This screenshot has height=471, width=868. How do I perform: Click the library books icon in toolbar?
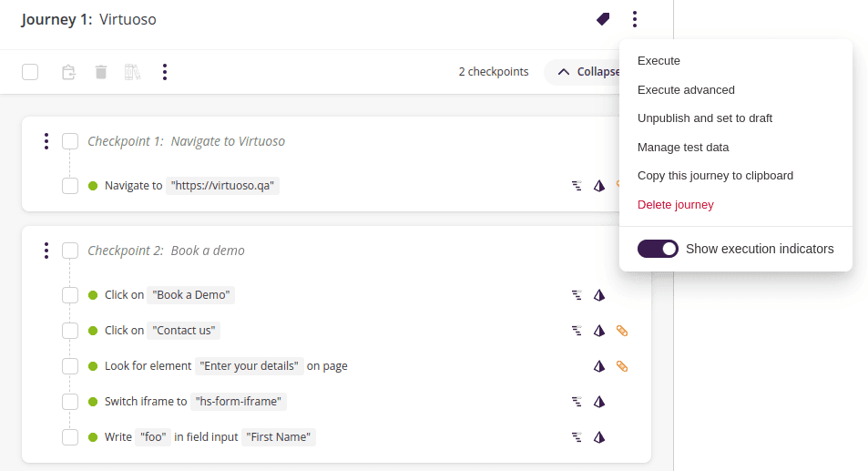coord(132,72)
